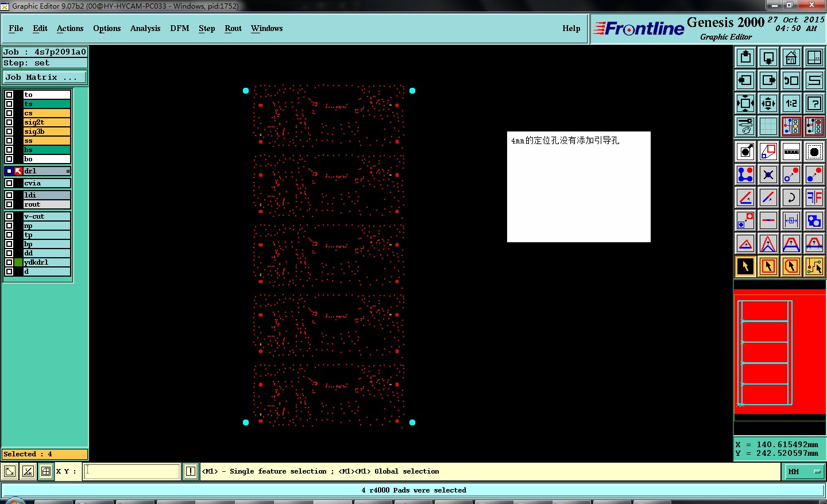This screenshot has height=504, width=827.
Task: Toggle the 'cs' layer display box
Action: [x=9, y=113]
